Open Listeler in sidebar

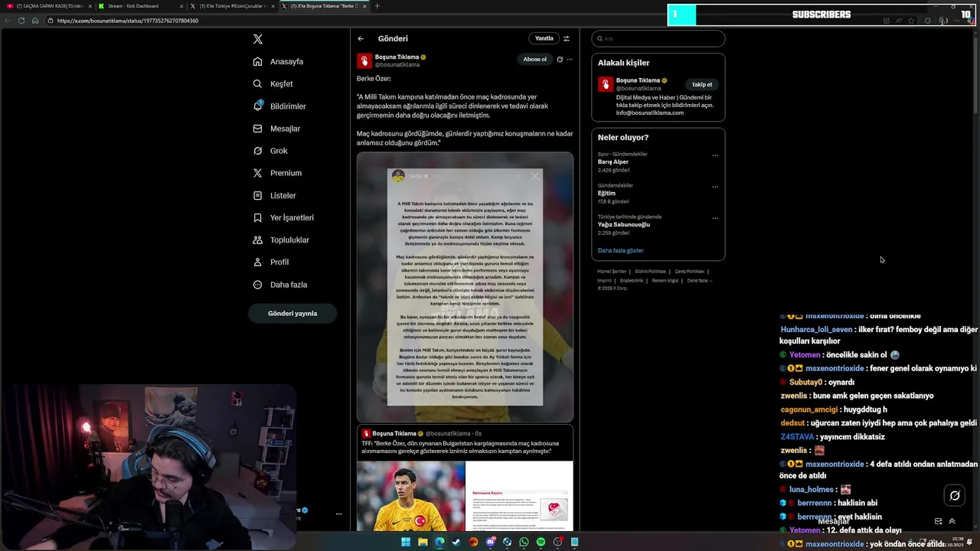coord(275,195)
